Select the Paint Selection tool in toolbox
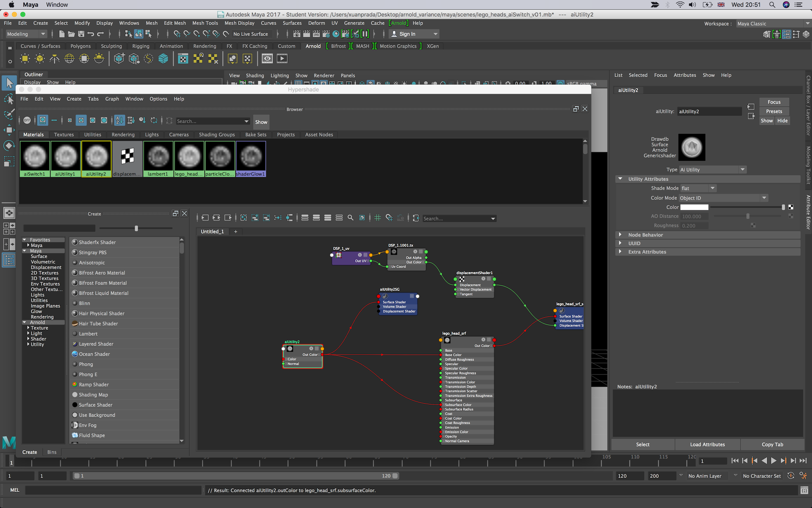Viewport: 812px width, 508px height. [9, 114]
